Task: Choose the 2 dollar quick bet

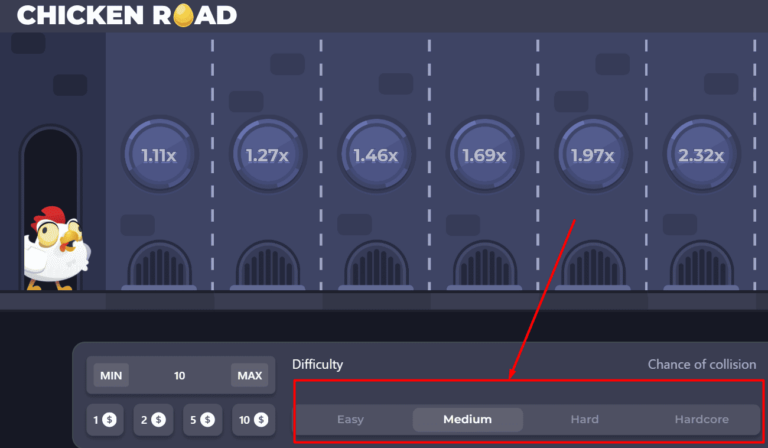Action: [x=153, y=420]
